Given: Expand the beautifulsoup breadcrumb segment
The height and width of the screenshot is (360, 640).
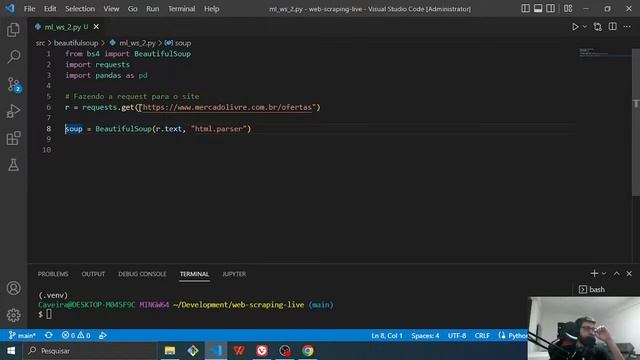Looking at the screenshot, I should click(76, 43).
